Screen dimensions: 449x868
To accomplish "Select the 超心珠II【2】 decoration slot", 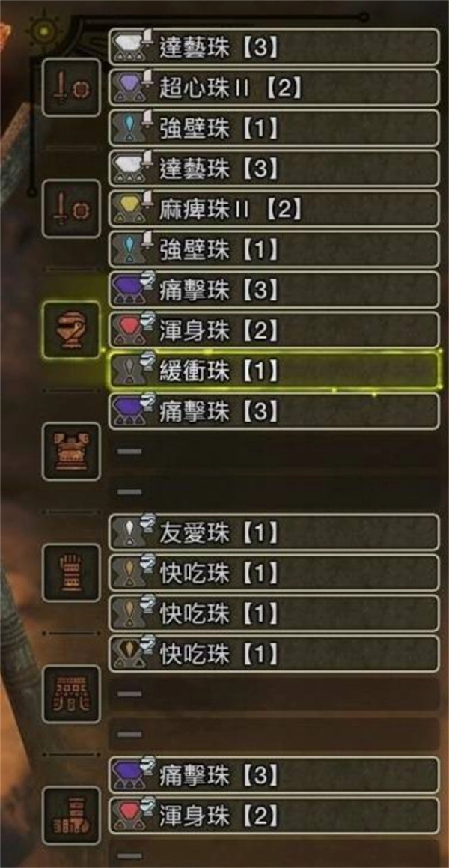I will coord(274,88).
